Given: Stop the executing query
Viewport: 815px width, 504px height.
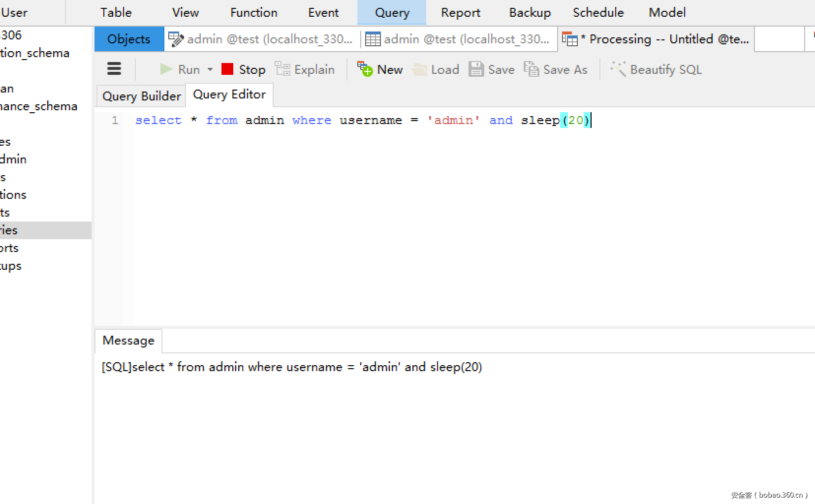Looking at the screenshot, I should pos(242,69).
